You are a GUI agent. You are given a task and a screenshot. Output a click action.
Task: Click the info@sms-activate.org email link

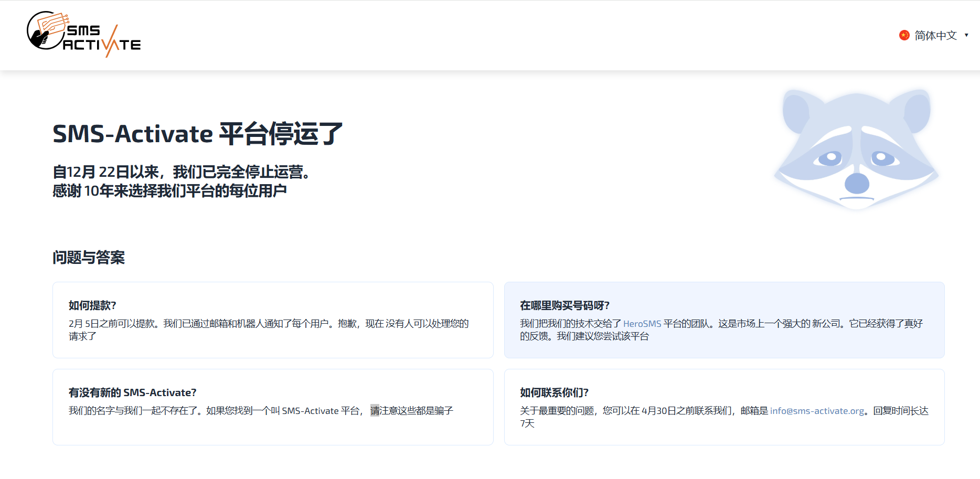click(816, 411)
